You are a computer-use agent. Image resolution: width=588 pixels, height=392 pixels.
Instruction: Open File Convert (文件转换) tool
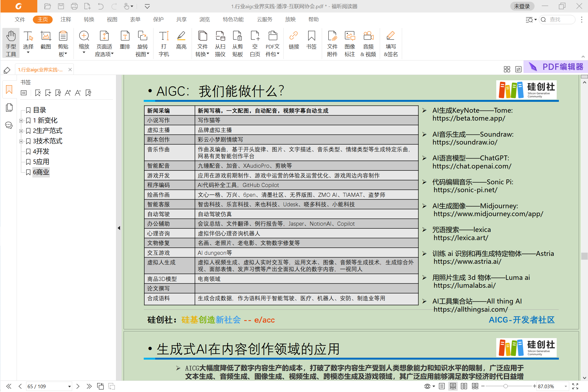202,43
